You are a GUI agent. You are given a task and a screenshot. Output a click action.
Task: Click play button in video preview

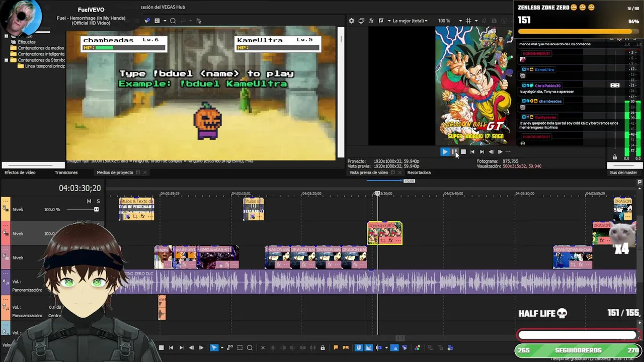[445, 151]
